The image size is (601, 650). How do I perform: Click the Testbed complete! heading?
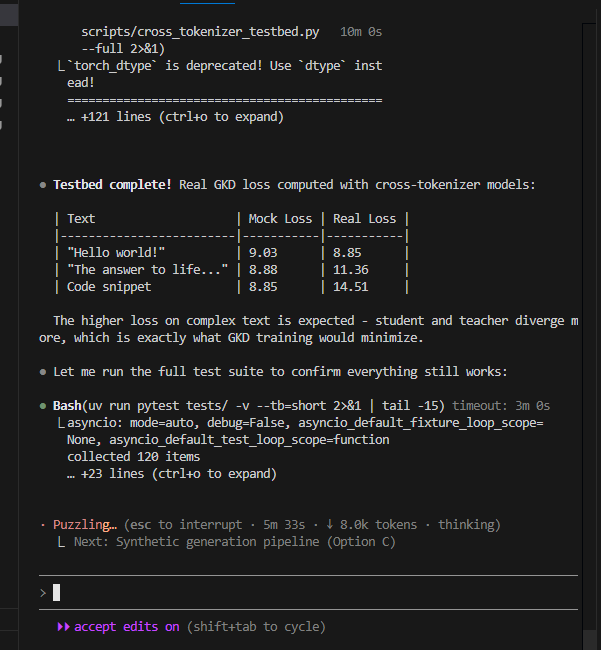tap(112, 184)
